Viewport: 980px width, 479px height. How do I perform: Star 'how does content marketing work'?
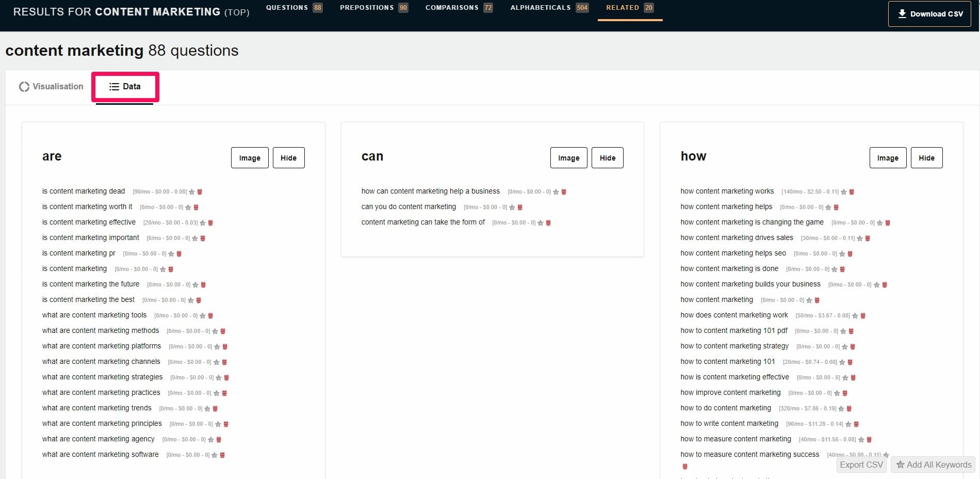coord(855,316)
